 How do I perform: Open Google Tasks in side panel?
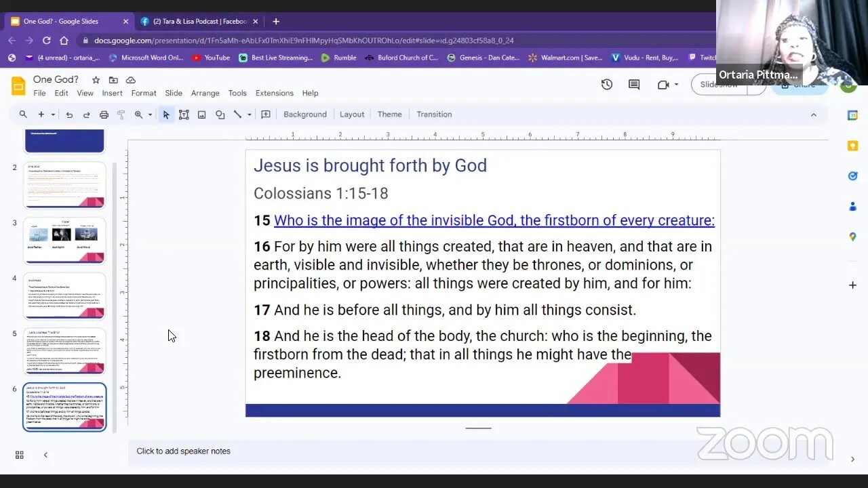(x=852, y=176)
